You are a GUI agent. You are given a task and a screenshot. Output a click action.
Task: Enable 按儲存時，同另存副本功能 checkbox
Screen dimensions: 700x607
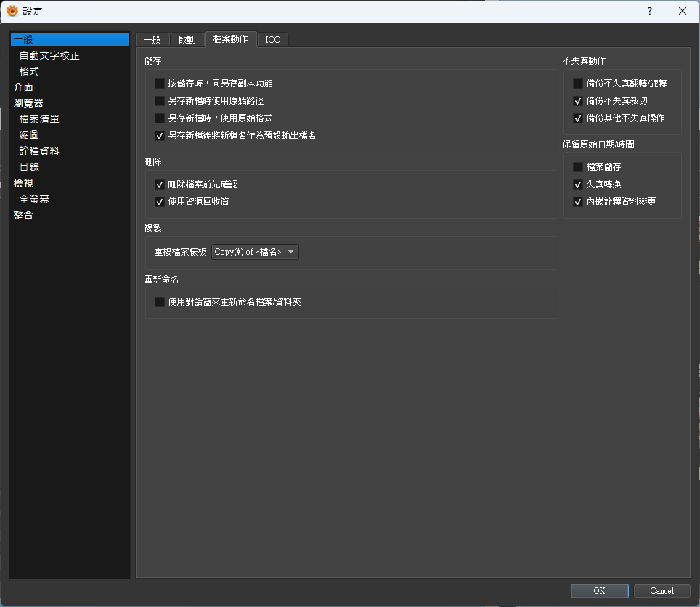(x=160, y=83)
